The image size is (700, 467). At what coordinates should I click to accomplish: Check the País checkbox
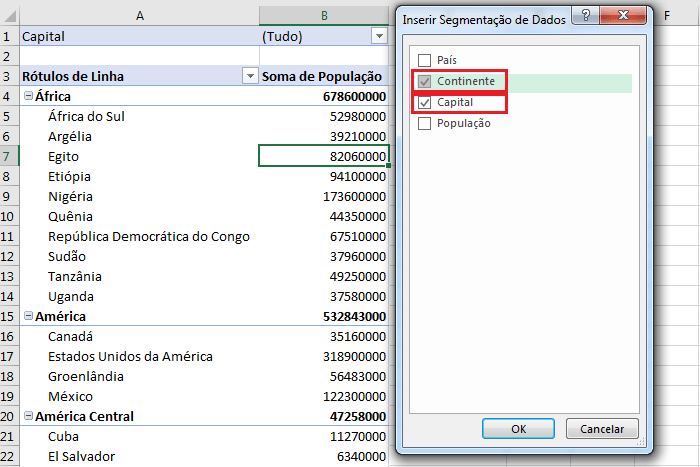[425, 60]
